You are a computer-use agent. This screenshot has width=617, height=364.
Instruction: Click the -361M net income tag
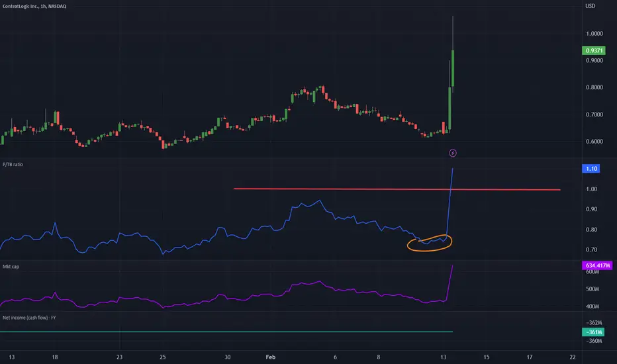coord(593,332)
